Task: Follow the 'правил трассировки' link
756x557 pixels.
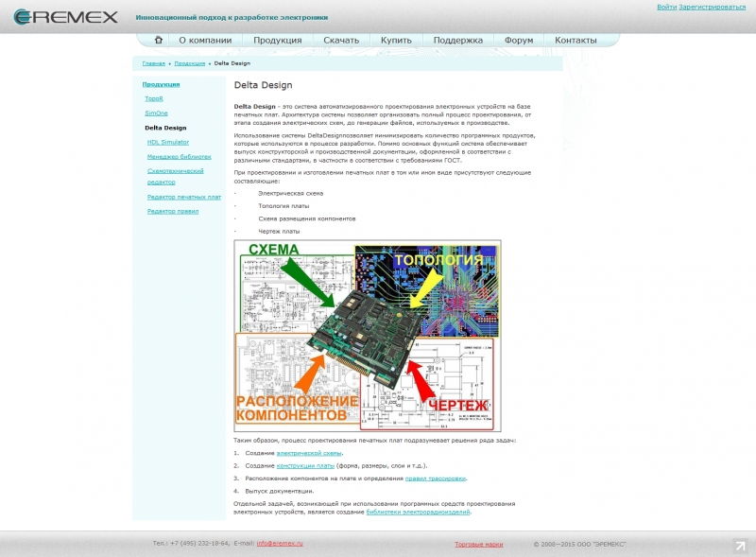Action: click(x=436, y=479)
